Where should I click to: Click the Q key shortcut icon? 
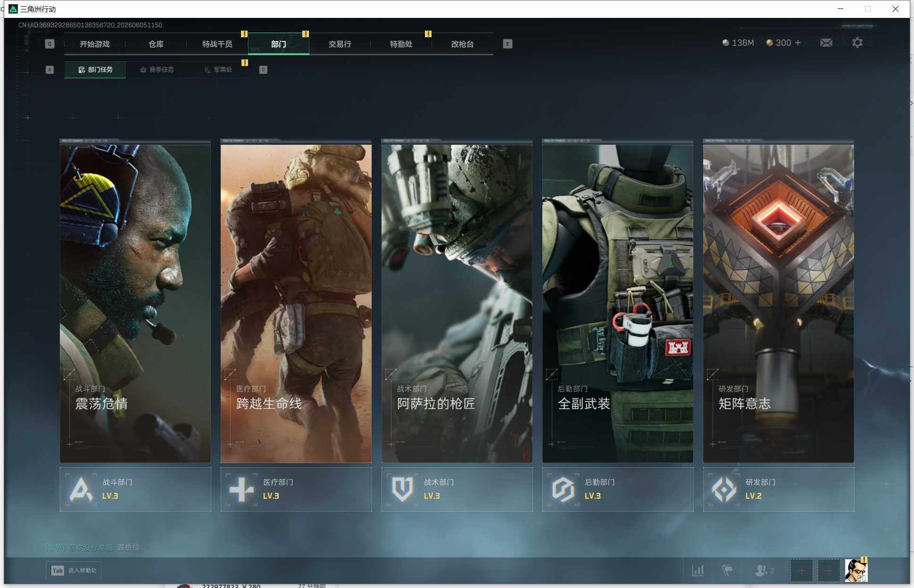pos(50,44)
